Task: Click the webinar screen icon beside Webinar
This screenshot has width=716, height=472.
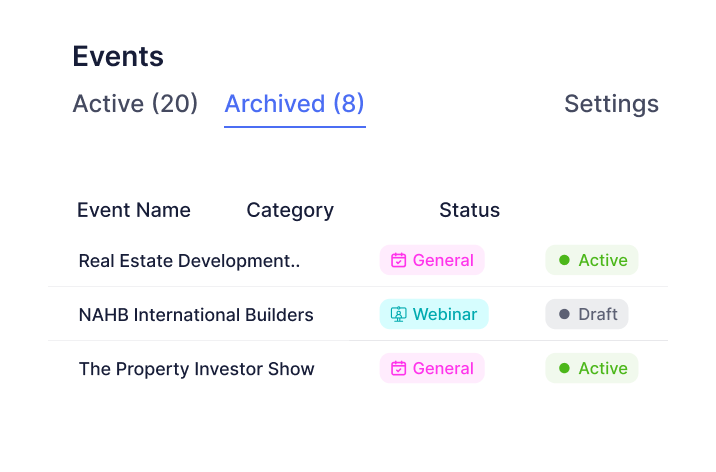Action: (x=398, y=315)
